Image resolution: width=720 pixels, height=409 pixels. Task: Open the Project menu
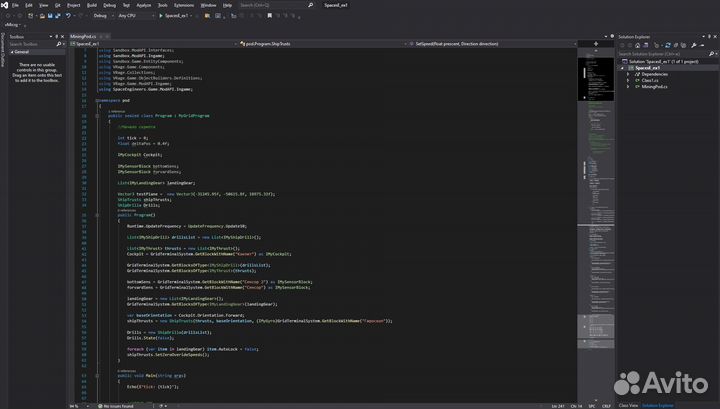coord(73,5)
